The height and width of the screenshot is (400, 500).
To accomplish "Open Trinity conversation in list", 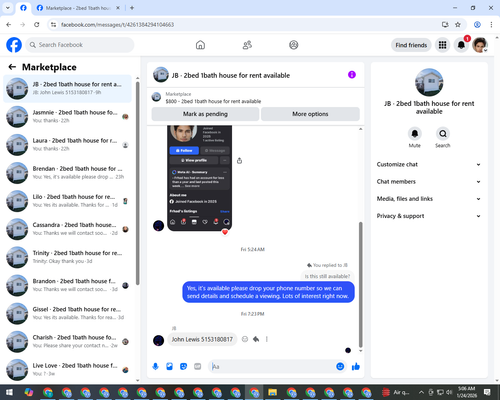I will (67, 257).
